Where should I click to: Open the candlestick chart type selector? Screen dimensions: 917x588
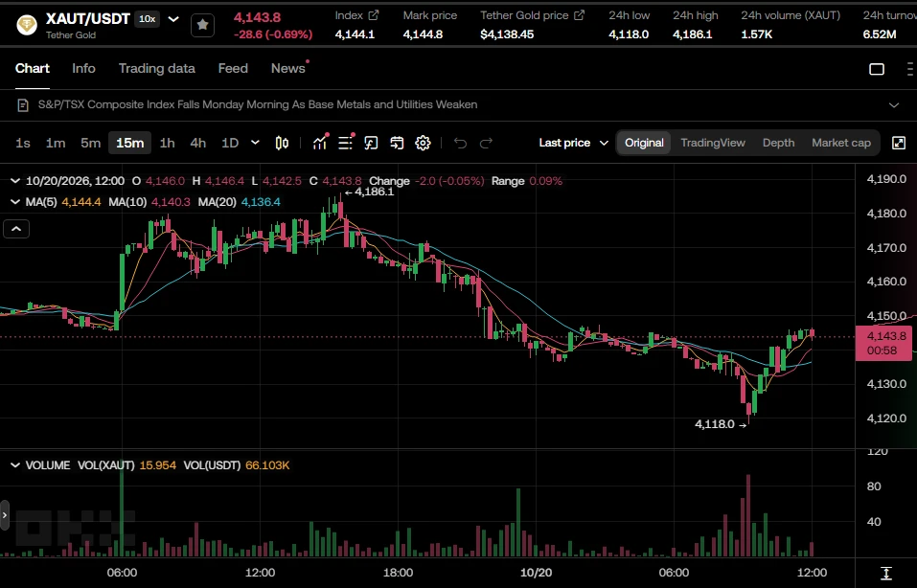point(282,143)
